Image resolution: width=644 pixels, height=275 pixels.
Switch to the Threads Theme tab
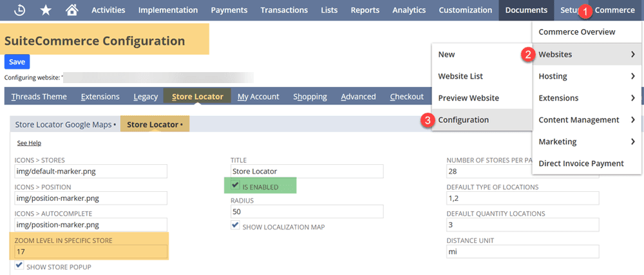click(39, 97)
